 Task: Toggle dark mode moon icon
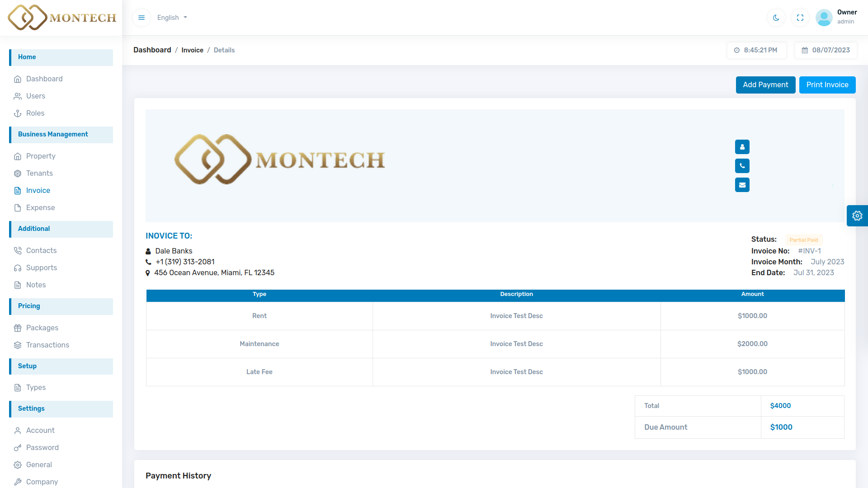tap(776, 18)
